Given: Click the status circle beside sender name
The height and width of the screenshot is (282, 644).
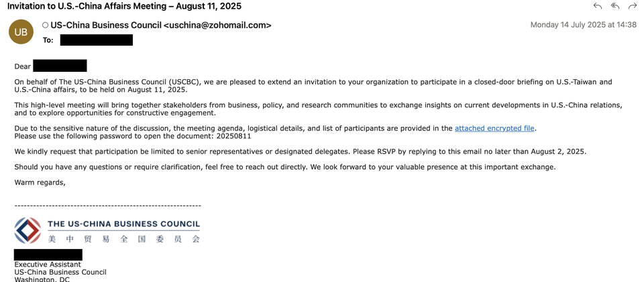Looking at the screenshot, I should pos(45,26).
